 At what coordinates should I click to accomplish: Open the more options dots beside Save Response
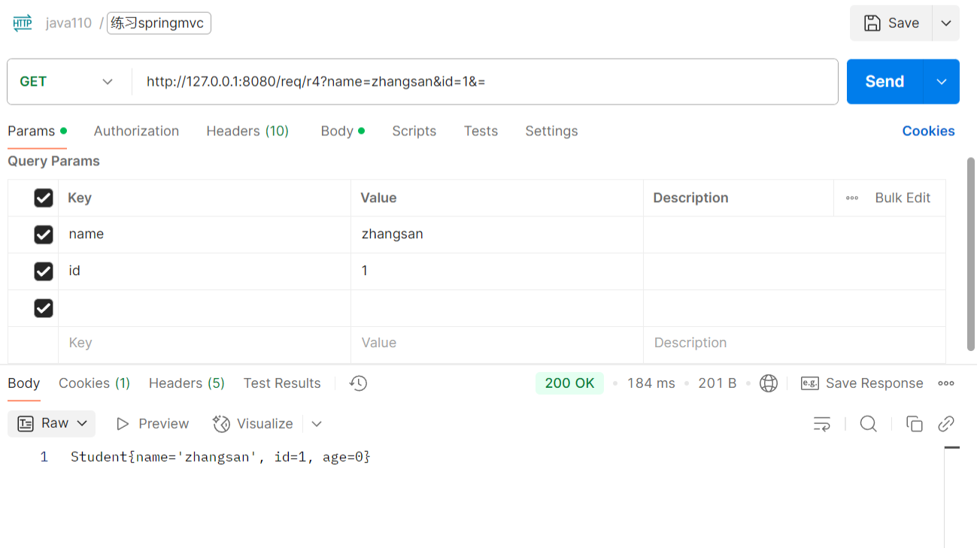click(946, 383)
